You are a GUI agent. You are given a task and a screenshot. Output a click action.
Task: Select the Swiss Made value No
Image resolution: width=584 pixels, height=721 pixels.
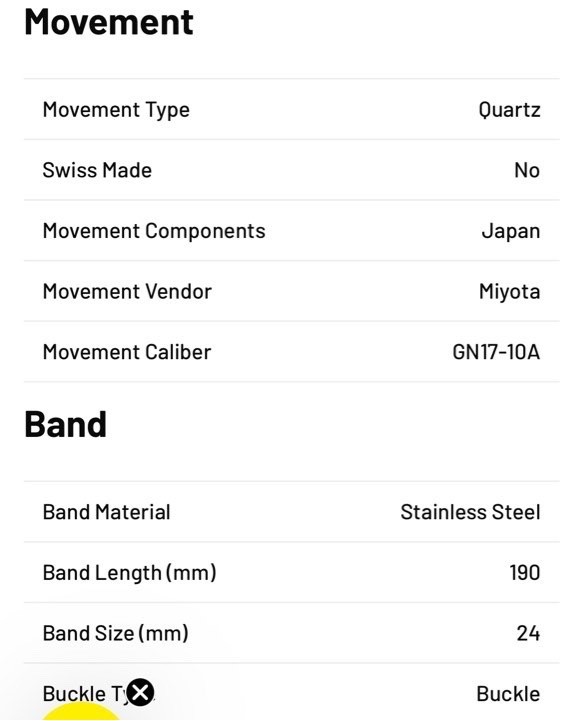527,170
